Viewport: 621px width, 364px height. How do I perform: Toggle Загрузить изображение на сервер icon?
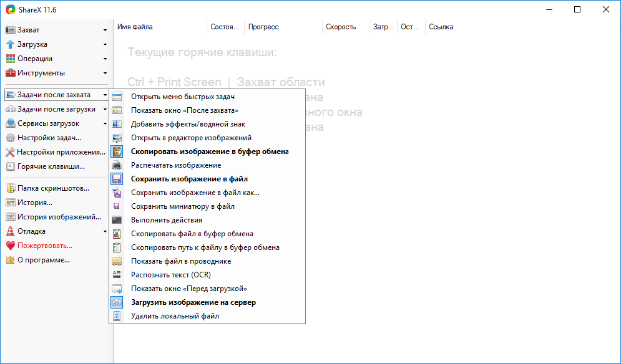(x=117, y=302)
